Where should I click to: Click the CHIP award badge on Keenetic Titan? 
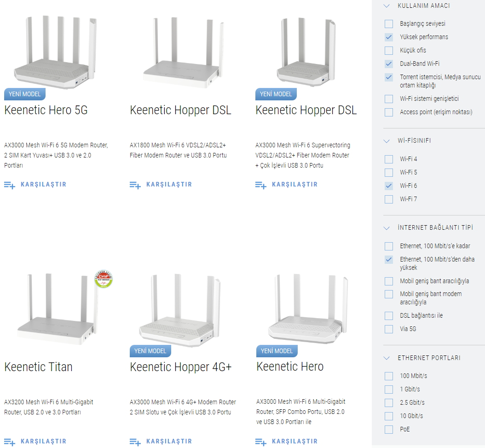click(x=104, y=279)
